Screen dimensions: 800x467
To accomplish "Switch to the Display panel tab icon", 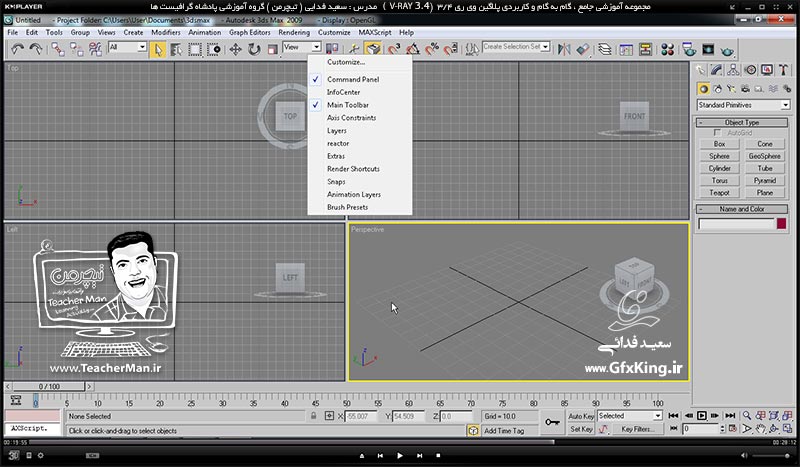I will coord(767,69).
